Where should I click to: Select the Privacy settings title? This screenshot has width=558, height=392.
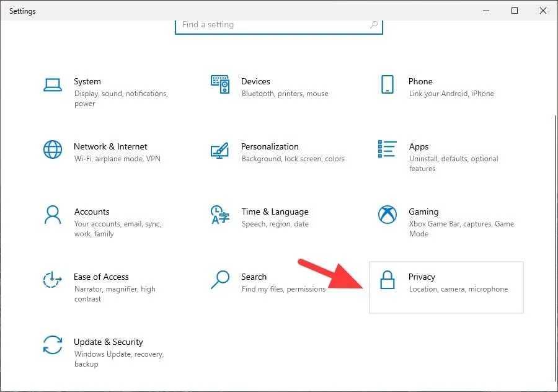coord(422,277)
